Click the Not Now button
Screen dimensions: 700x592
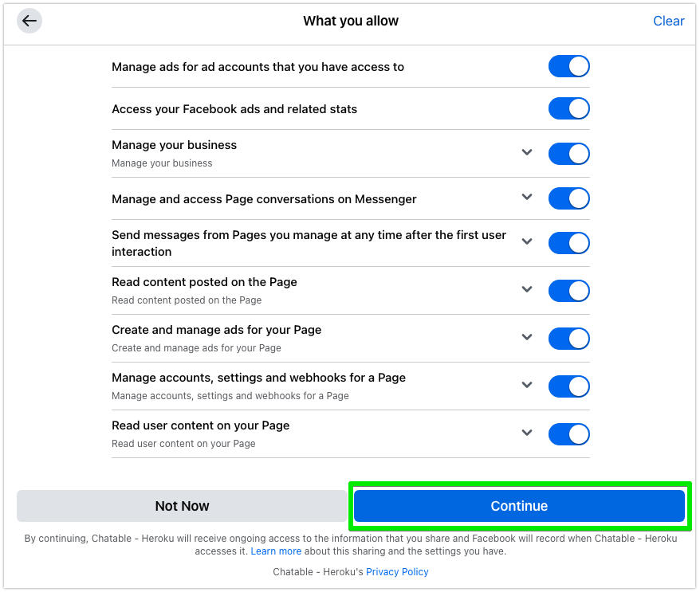[x=182, y=506]
